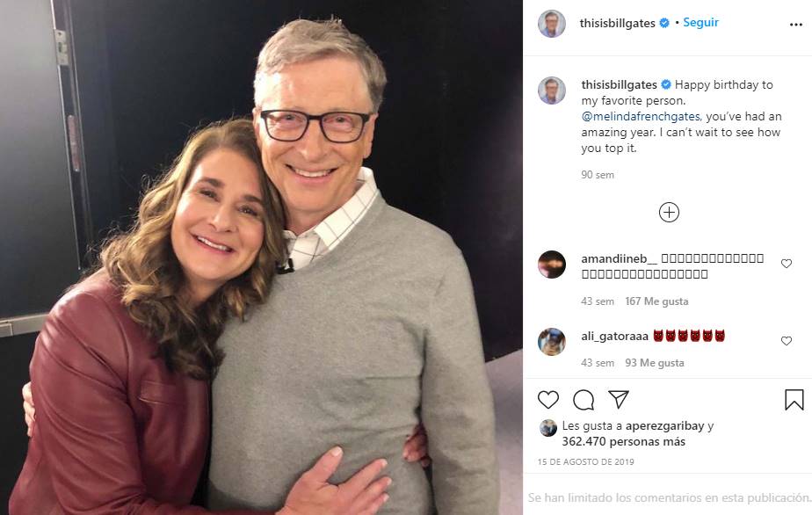Screen dimensions: 812x515
Task: Open the comment speech bubble icon
Action: pyautogui.click(x=584, y=400)
